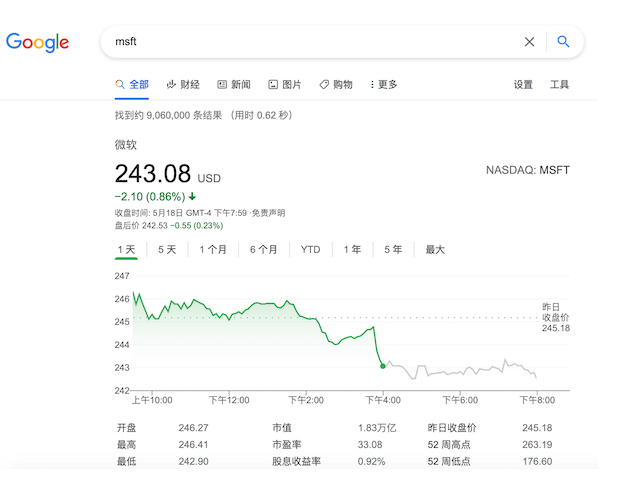Screen dimensions: 621x488
Task: Select the 1 个月 chart range
Action: pyautogui.click(x=213, y=250)
